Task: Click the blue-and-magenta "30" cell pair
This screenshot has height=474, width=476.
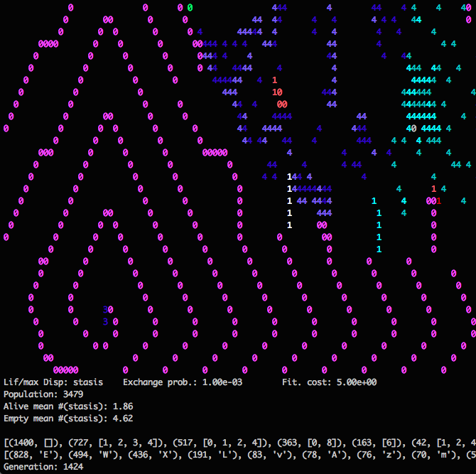Action: tap(108, 309)
